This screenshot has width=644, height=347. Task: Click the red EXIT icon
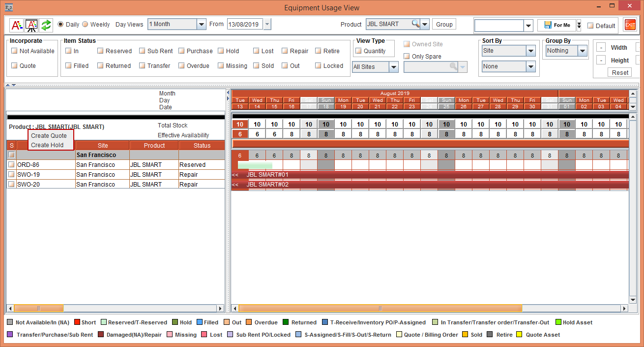pos(630,25)
